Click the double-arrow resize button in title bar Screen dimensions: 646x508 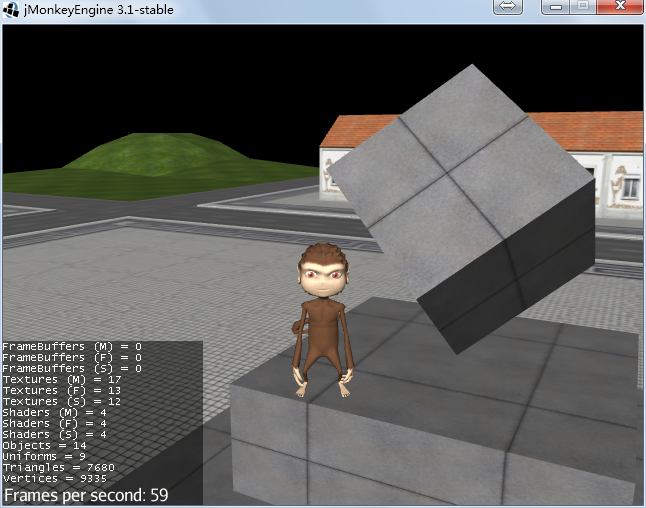pyautogui.click(x=508, y=7)
